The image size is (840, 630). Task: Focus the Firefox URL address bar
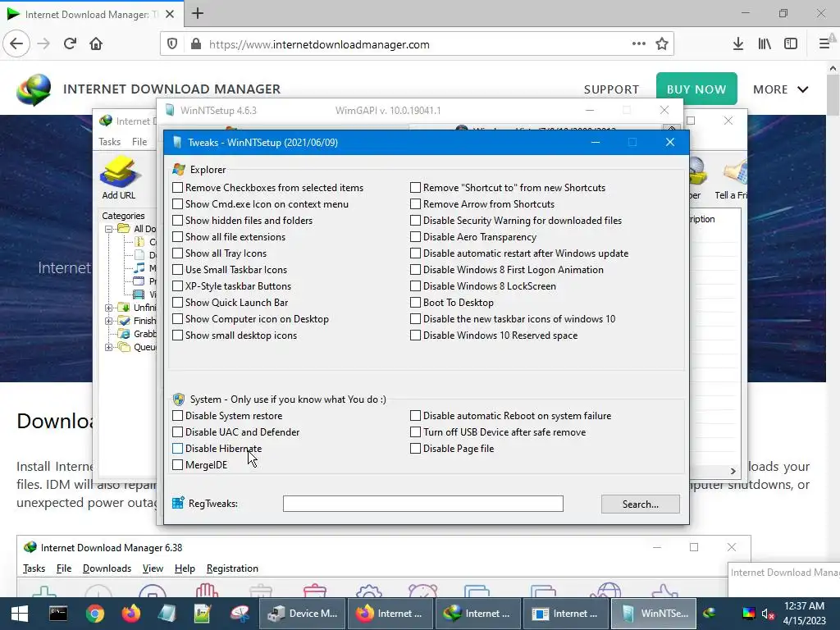coord(417,44)
